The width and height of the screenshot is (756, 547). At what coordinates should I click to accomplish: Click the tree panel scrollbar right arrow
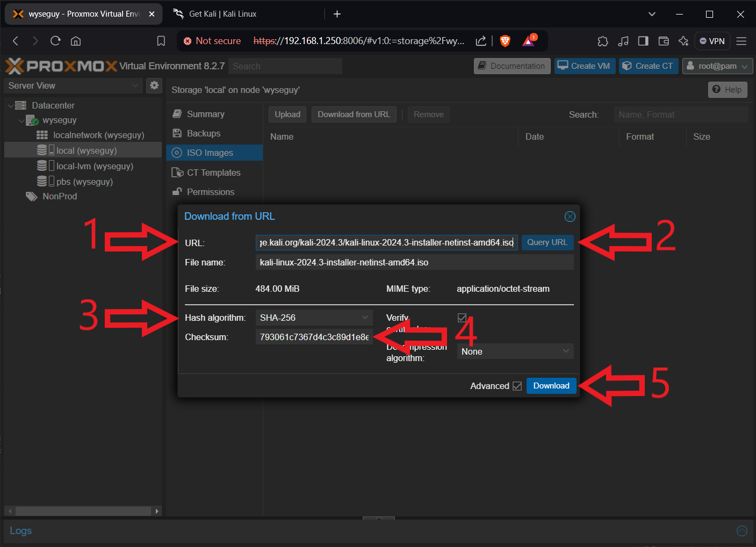click(x=157, y=511)
